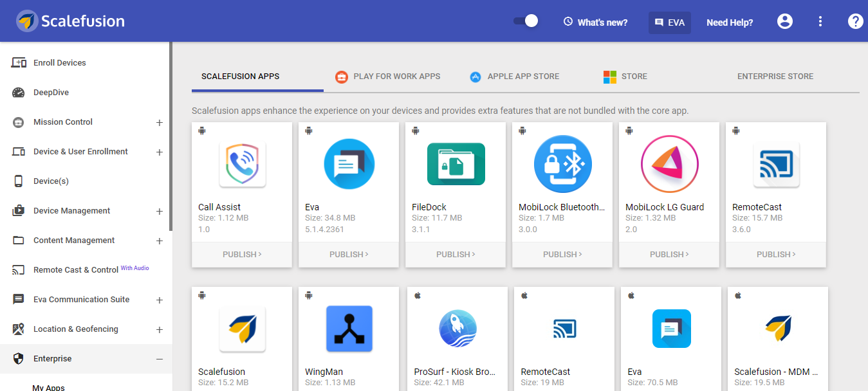The image size is (868, 391).
Task: Open the EVA chat button
Action: [x=670, y=23]
